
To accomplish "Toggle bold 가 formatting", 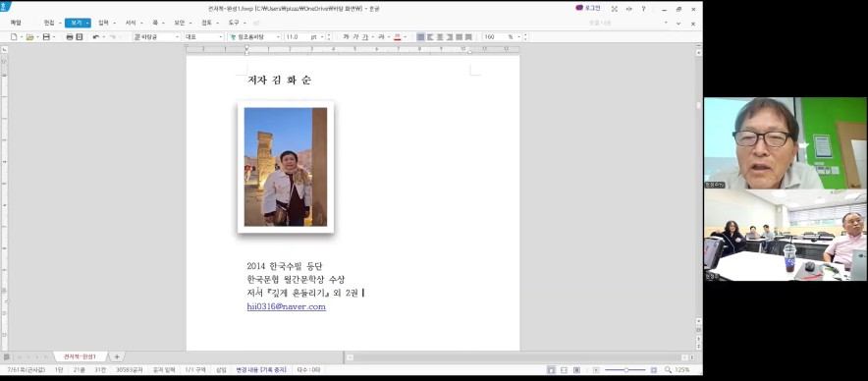I will [x=346, y=37].
